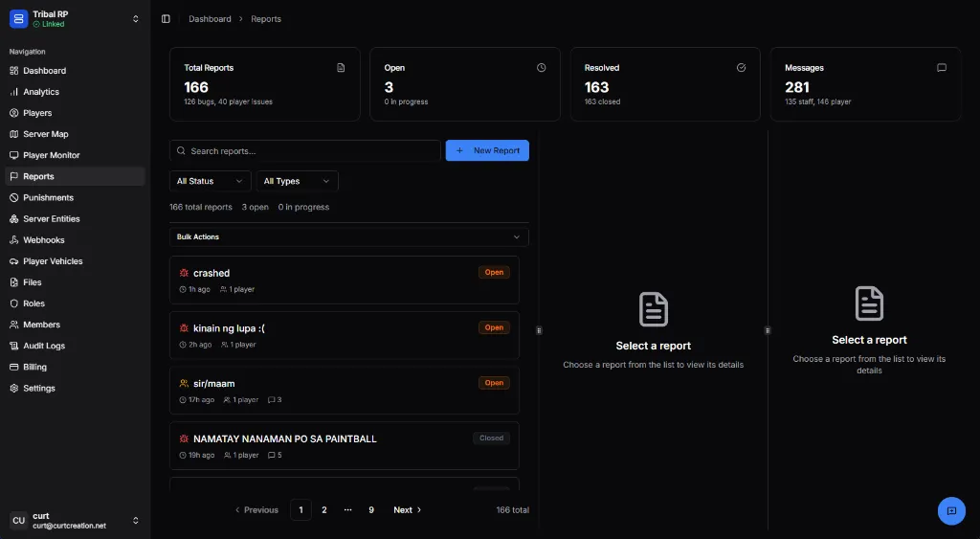Click the 166 total reports text
This screenshot has height=539, width=980.
(x=201, y=207)
